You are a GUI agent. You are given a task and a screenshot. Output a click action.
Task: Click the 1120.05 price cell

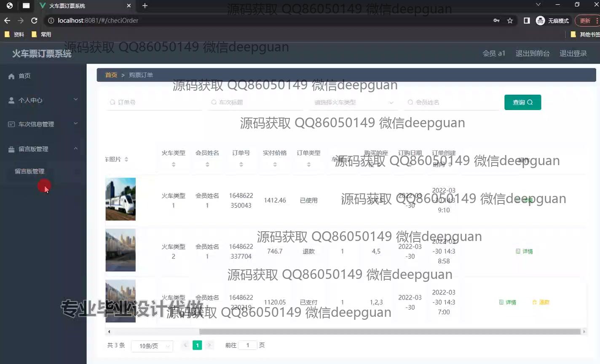click(275, 302)
